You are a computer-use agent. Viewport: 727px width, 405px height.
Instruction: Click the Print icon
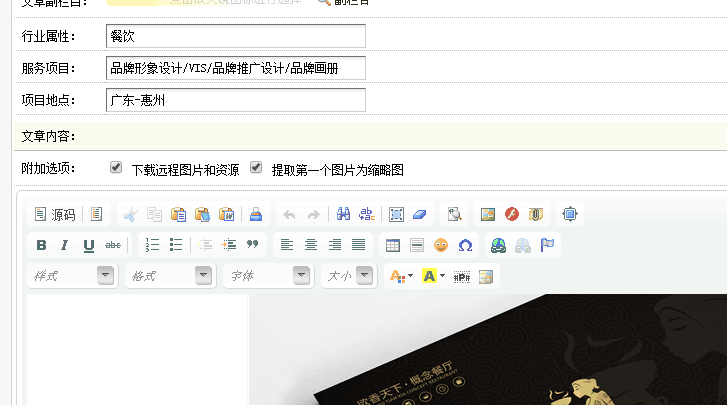point(256,215)
